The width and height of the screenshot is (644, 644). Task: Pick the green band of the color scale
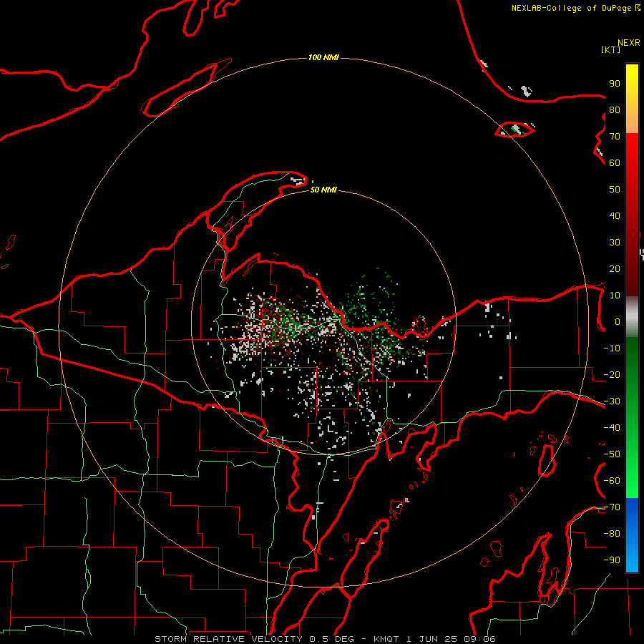pos(632,417)
